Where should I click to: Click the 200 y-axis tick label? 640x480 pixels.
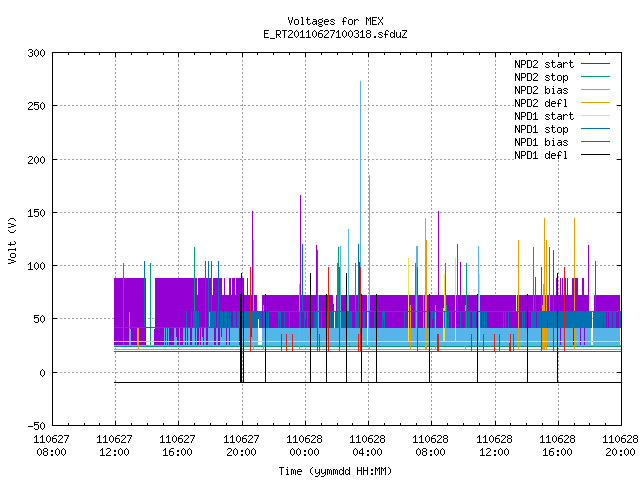[x=36, y=160]
